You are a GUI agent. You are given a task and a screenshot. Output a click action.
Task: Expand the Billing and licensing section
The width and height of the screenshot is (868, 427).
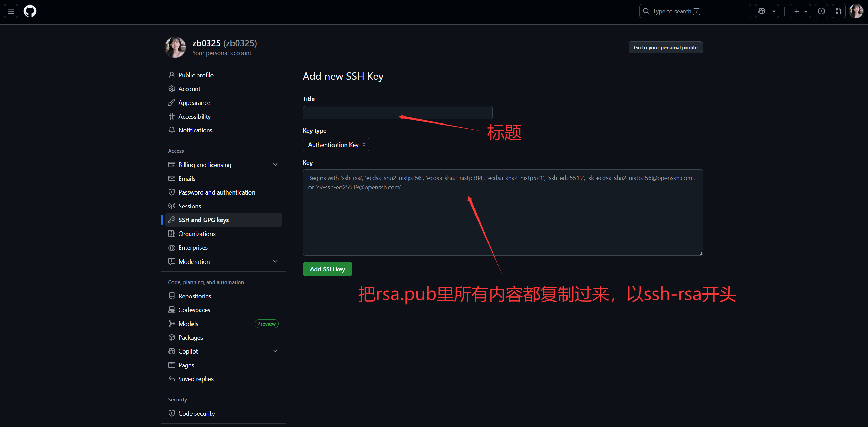point(275,165)
